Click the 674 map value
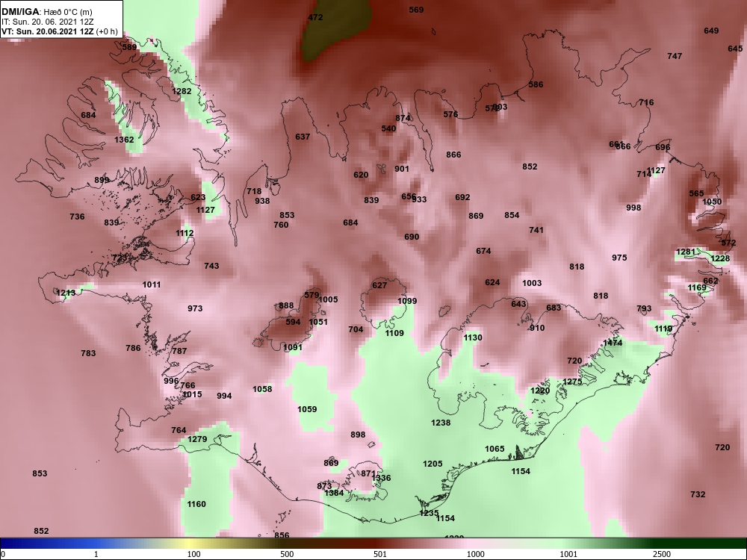 coord(483,251)
